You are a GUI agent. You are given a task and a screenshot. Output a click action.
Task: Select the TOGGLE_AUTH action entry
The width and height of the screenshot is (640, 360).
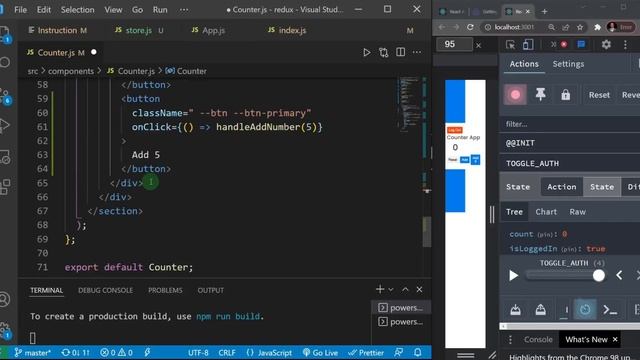pyautogui.click(x=570, y=163)
